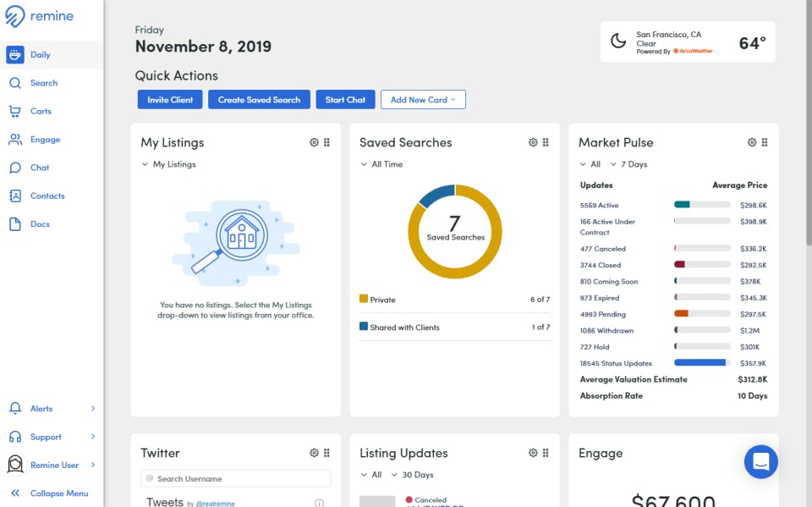Click the Create Saved Search button
The height and width of the screenshot is (507, 812).
259,99
